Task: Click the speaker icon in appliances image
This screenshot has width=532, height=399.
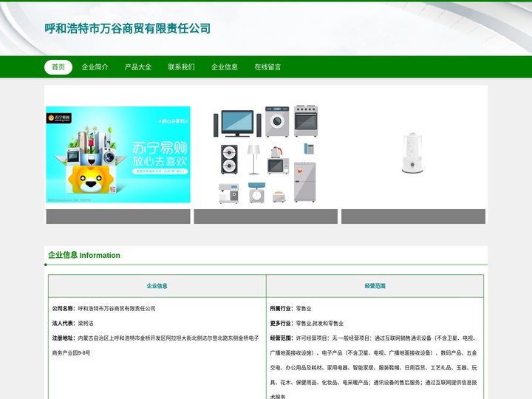Action: (229, 160)
